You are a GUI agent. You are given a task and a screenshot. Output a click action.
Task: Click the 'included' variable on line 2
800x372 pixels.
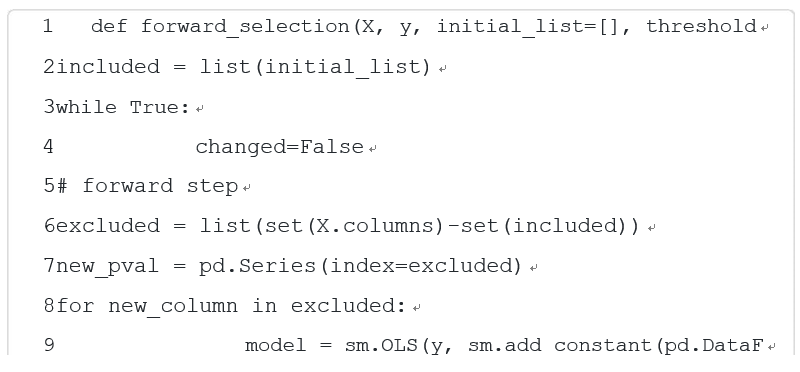[108, 67]
